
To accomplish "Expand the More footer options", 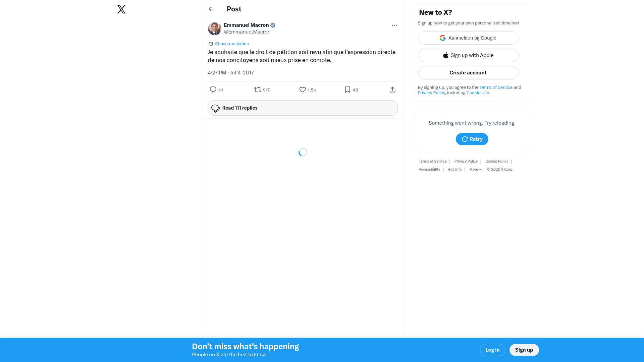I will point(476,170).
